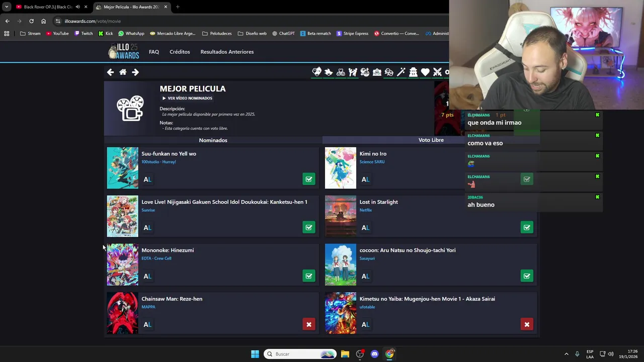Open Resultados Anteriores menu item
This screenshot has height=362, width=644.
point(227,52)
